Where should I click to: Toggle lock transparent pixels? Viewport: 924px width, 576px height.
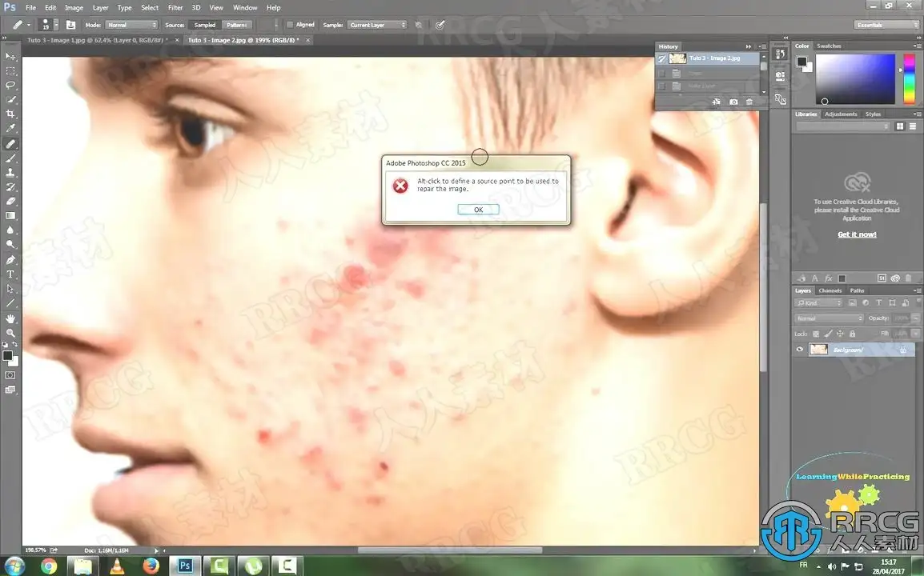click(x=816, y=334)
